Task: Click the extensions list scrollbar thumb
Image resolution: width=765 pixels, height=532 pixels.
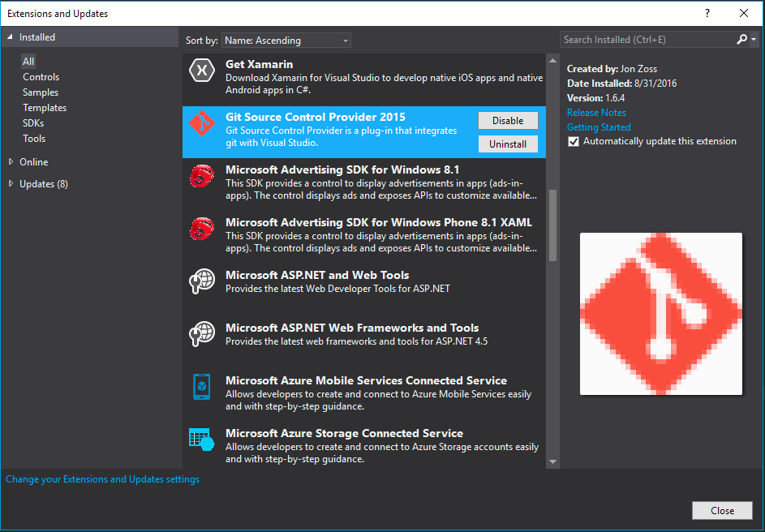Action: click(x=552, y=225)
